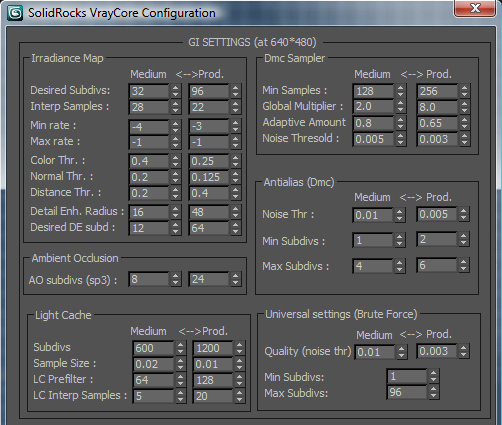Select Medium Global Multiplier field showing 2.0

point(373,107)
